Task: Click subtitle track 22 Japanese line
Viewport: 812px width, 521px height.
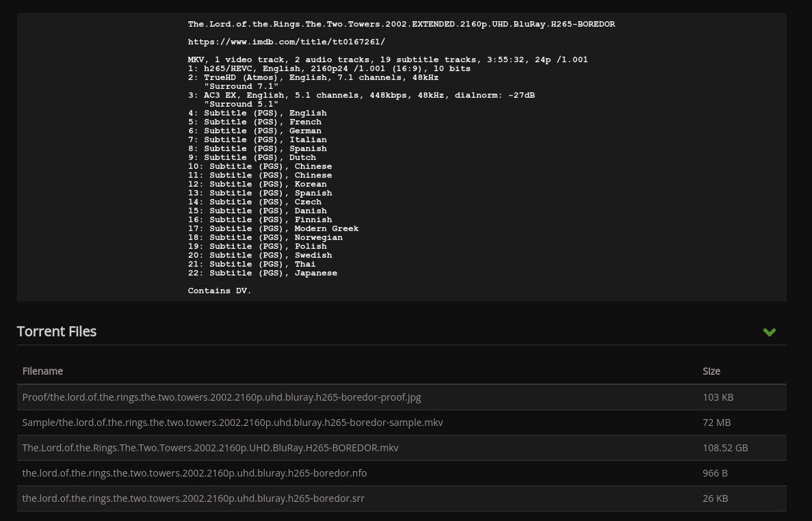Action: [x=263, y=273]
